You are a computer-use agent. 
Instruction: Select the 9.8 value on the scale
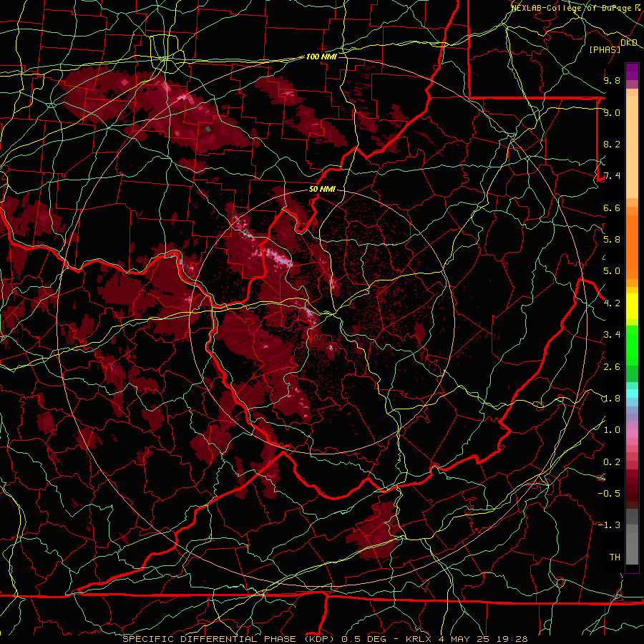(x=612, y=80)
